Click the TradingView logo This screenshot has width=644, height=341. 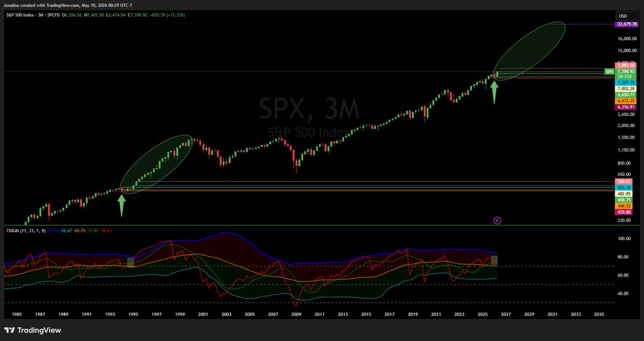[x=33, y=330]
